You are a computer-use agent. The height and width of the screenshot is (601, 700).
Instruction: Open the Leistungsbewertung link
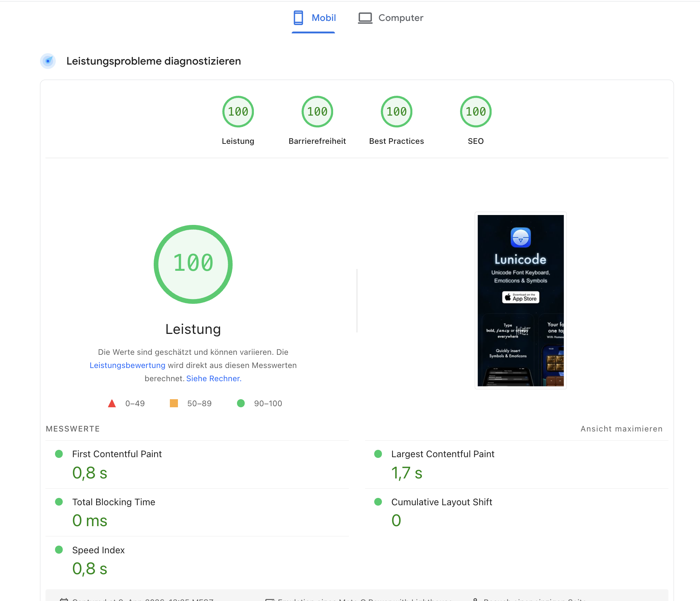pos(127,365)
